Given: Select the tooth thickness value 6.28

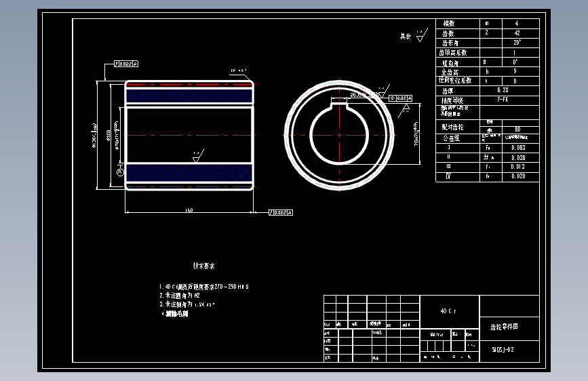Looking at the screenshot, I should (x=503, y=90).
